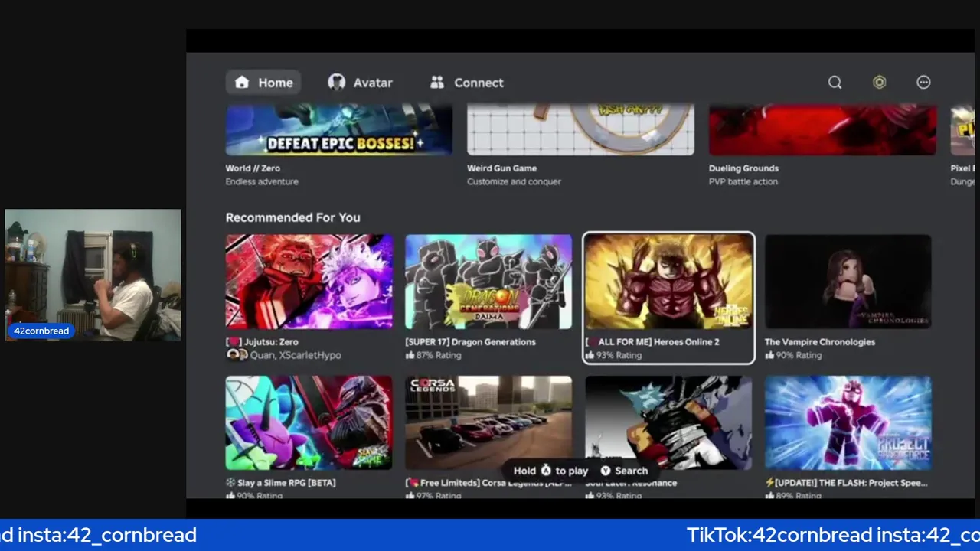Click the A button play hint icon
This screenshot has width=980, height=551.
pyautogui.click(x=546, y=471)
